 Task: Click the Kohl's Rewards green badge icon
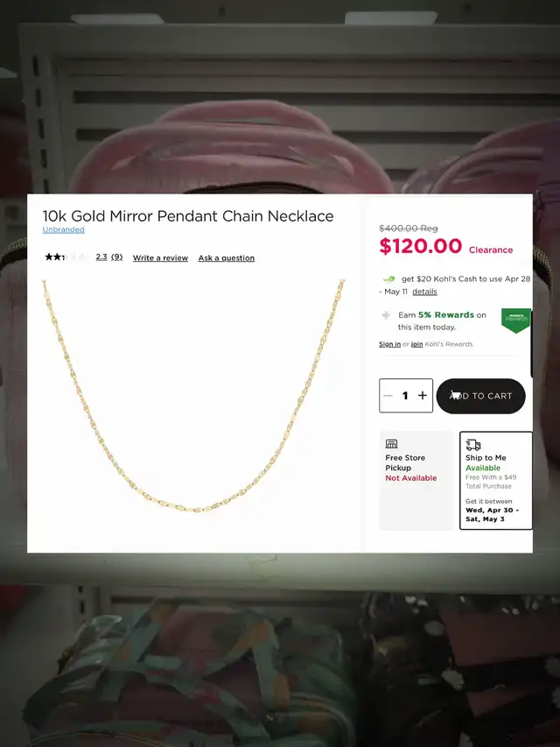516,321
